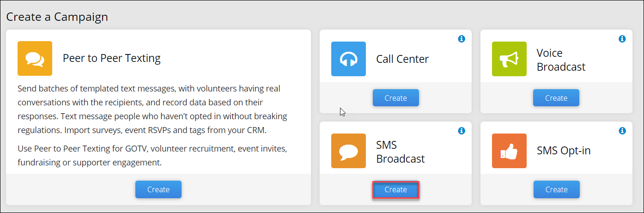The height and width of the screenshot is (213, 644).
Task: Select the blue Call Center headset icon
Action: 348,59
